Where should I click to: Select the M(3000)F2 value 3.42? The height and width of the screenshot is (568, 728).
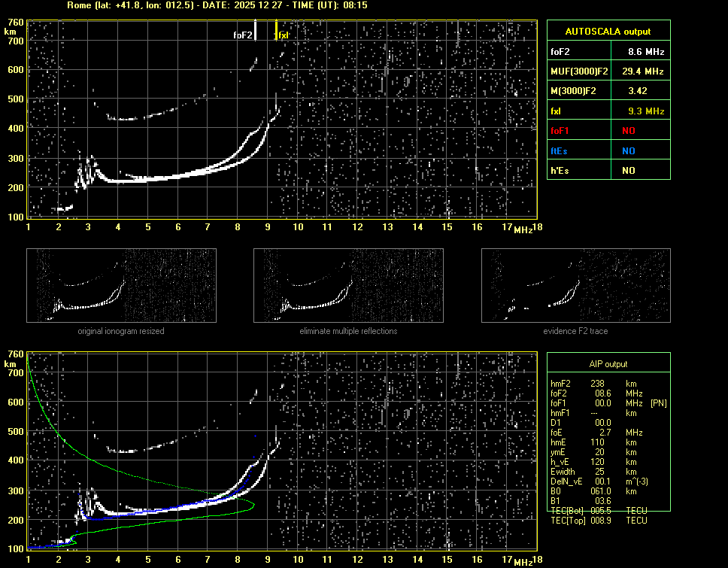pos(638,91)
